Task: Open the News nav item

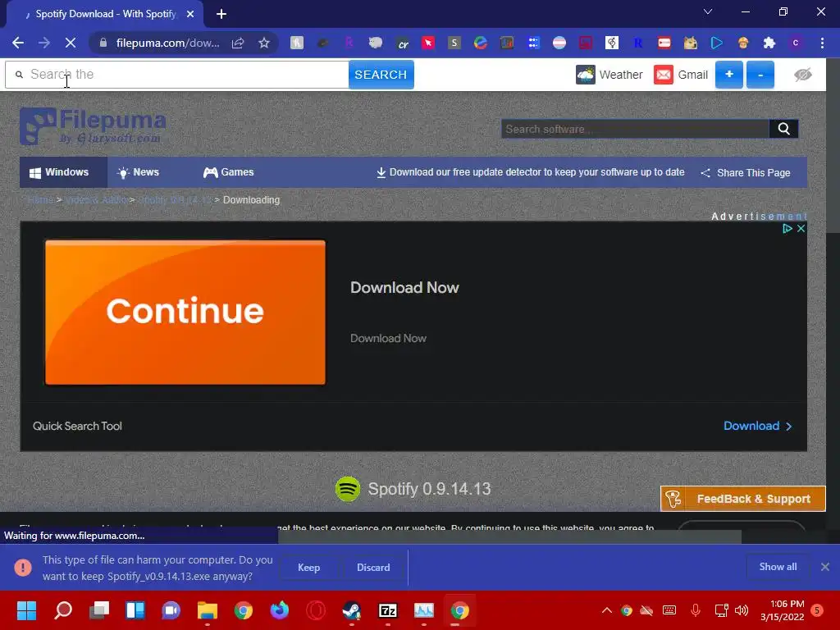Action: [138, 172]
